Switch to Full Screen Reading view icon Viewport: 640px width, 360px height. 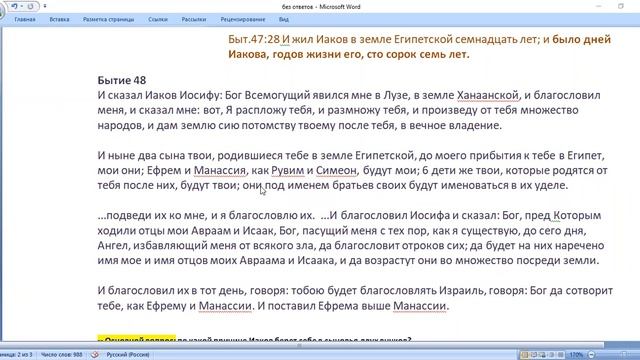[534, 355]
